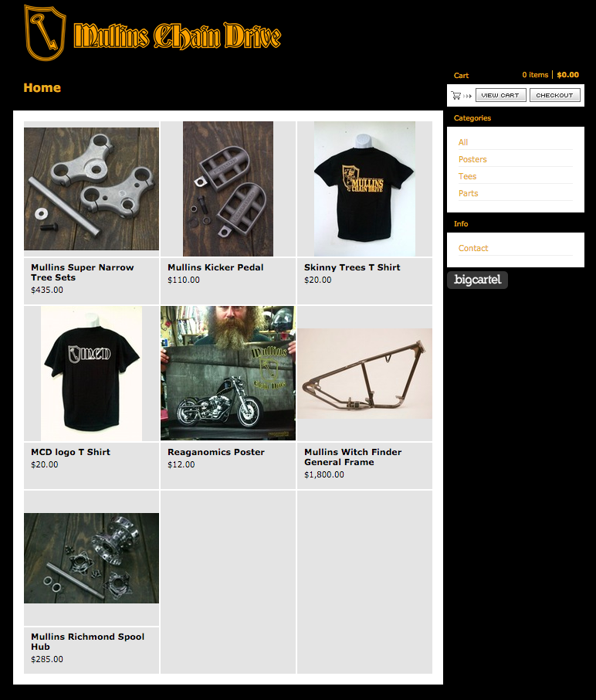Viewport: 596px width, 700px height.
Task: Click the Mullins Chain Drive shield logo
Action: click(45, 32)
